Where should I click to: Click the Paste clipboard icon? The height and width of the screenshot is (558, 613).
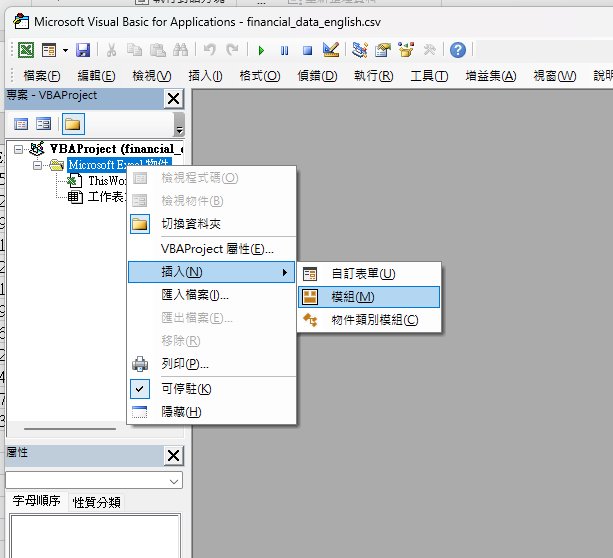[x=158, y=50]
